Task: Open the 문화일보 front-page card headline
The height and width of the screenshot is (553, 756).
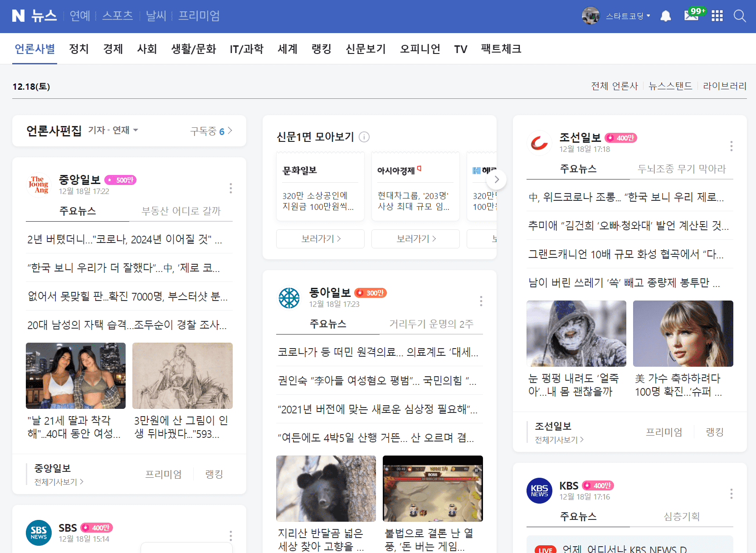Action: (x=318, y=201)
